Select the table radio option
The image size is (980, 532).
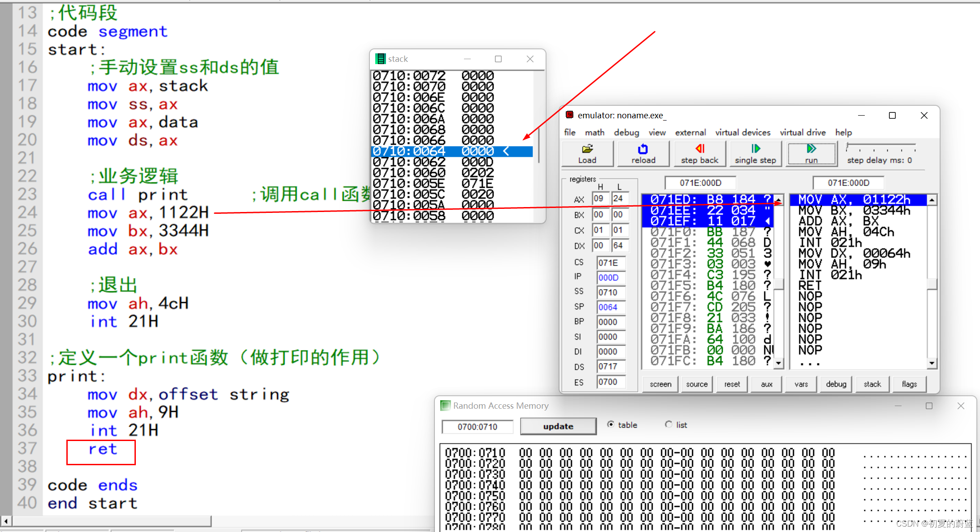611,424
